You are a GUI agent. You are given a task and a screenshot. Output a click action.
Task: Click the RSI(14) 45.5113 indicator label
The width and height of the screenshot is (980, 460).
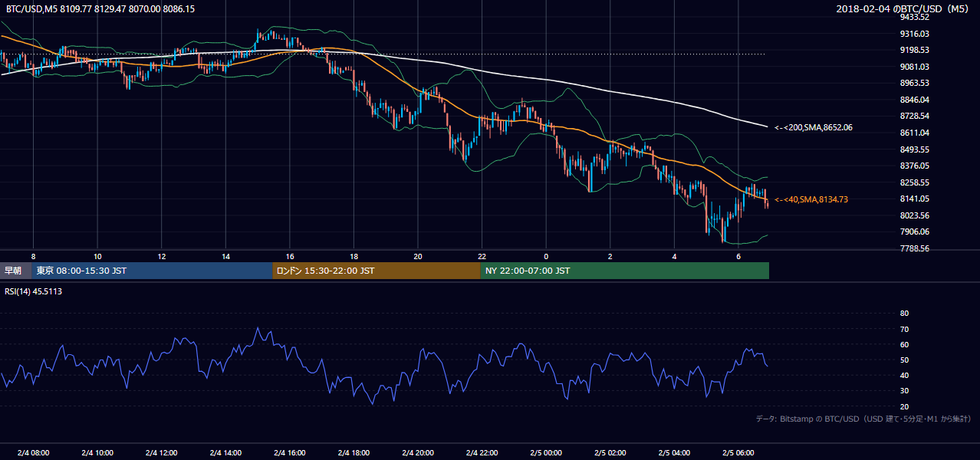click(34, 291)
